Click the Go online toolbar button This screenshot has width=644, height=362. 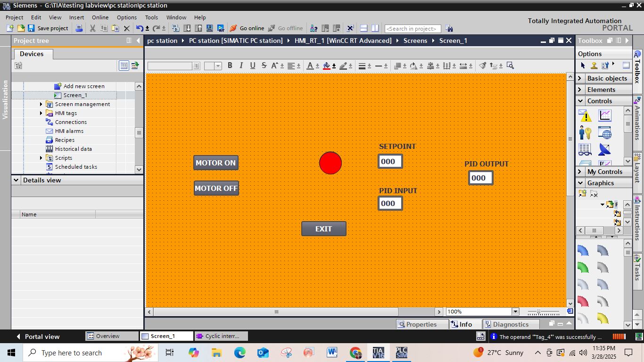[x=247, y=28]
